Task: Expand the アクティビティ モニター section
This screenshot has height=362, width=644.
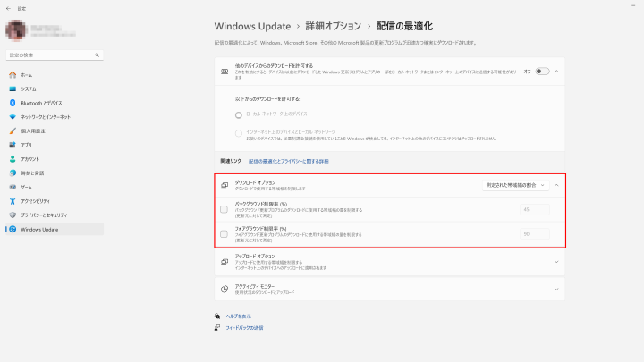Action: 556,290
